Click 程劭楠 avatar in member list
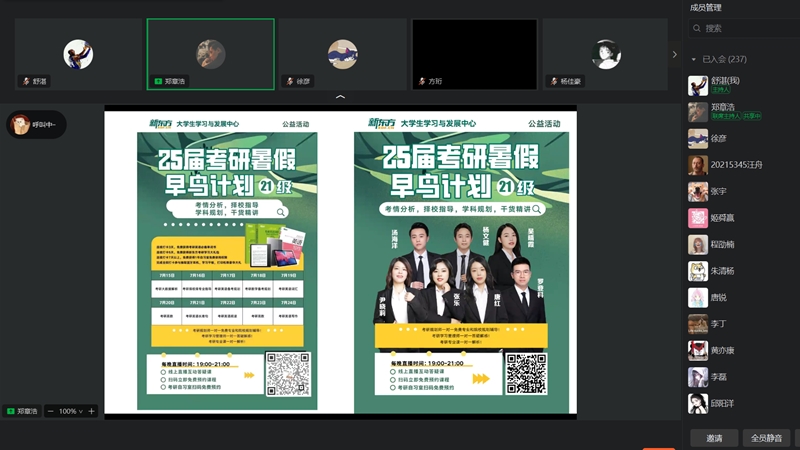The height and width of the screenshot is (450, 800). click(697, 244)
